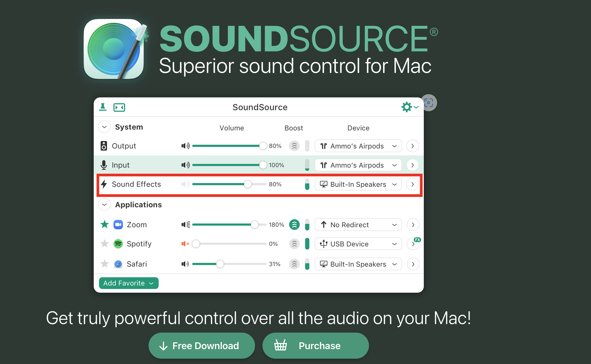The width and height of the screenshot is (591, 364).
Task: Open Output device dropdown
Action: 358,146
